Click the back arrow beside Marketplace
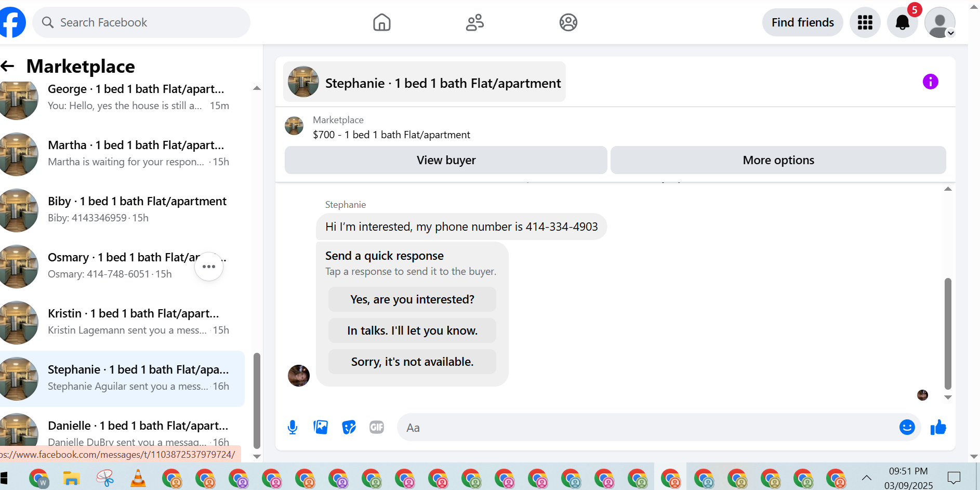The width and height of the screenshot is (980, 490). pos(7,66)
